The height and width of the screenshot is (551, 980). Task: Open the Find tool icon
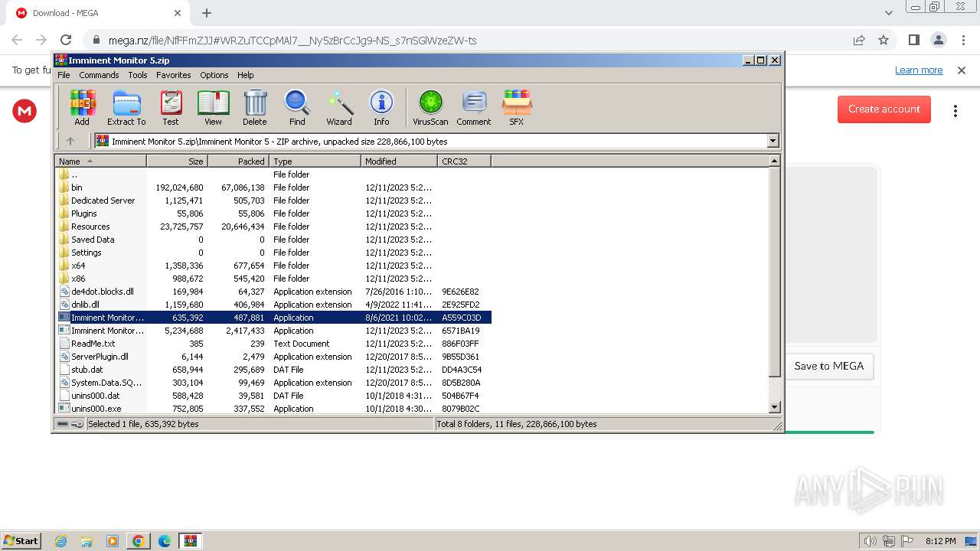297,107
